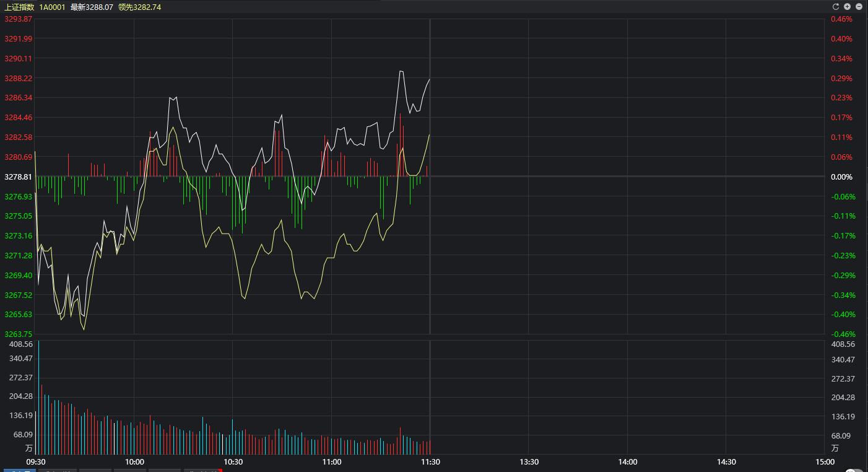868x472 pixels.
Task: Click the 15:00 closing time label
Action: coord(825,462)
